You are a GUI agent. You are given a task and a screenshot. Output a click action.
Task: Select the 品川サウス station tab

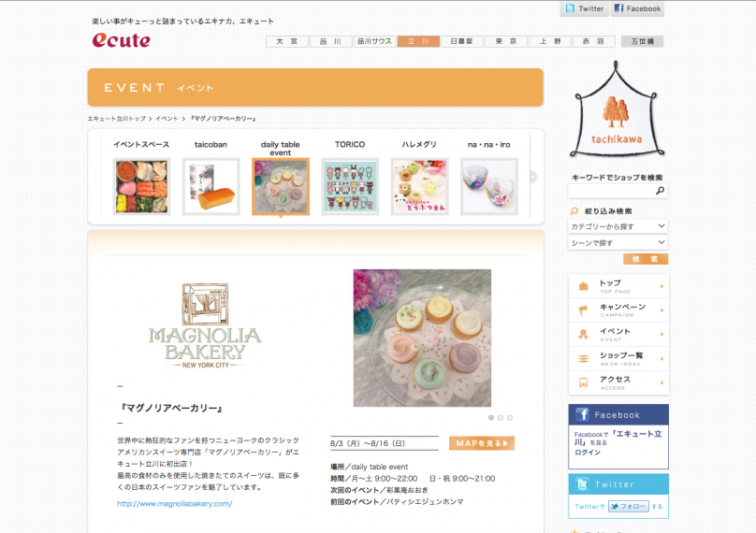coord(374,41)
